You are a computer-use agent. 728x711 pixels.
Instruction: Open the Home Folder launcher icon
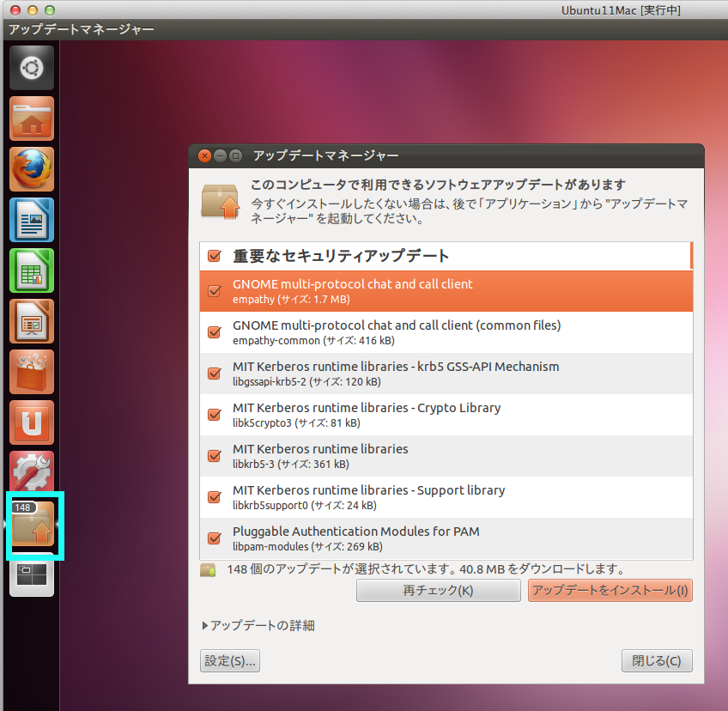point(32,118)
